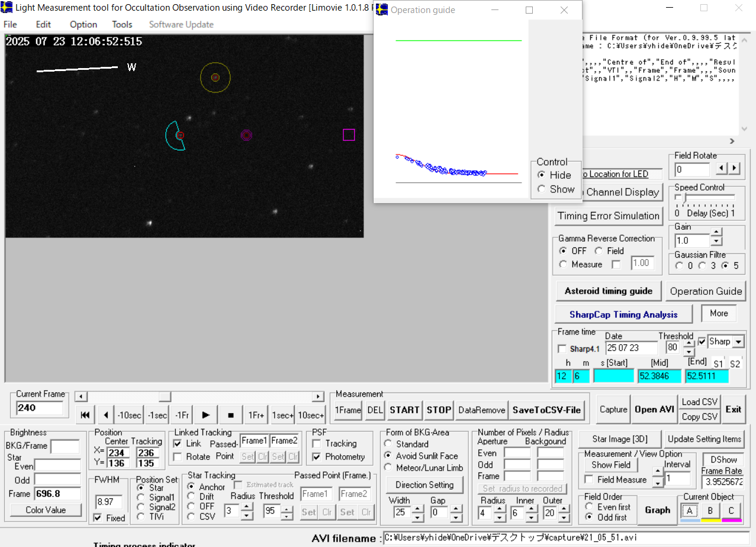Image resolution: width=756 pixels, height=547 pixels.
Task: Select Current Object B with yellow marker
Action: (x=710, y=510)
